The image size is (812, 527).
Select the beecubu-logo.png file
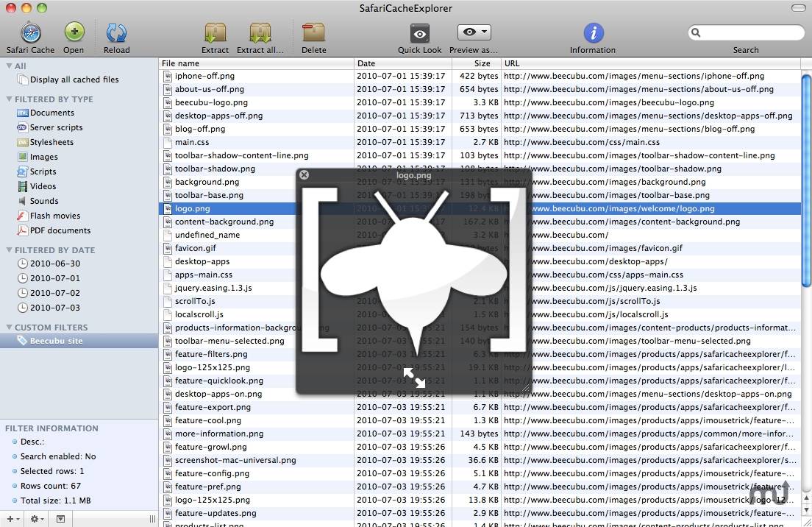pyautogui.click(x=211, y=102)
